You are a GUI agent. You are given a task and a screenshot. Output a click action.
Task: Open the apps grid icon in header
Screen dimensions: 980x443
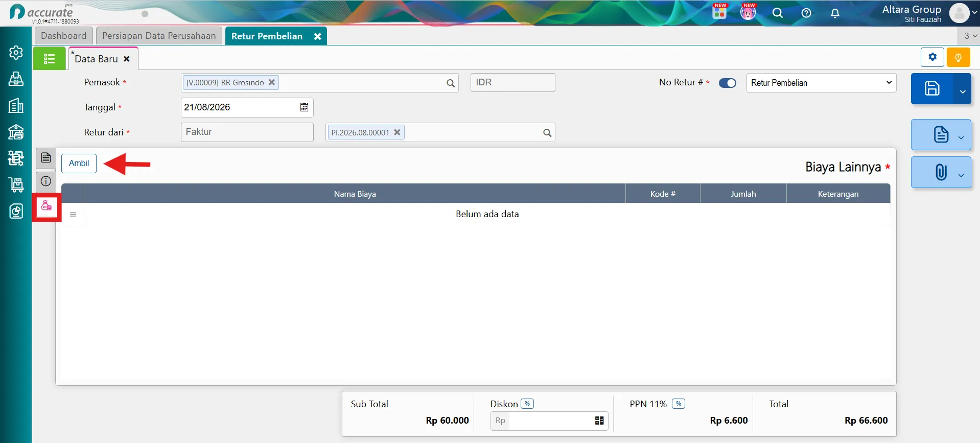[x=719, y=12]
